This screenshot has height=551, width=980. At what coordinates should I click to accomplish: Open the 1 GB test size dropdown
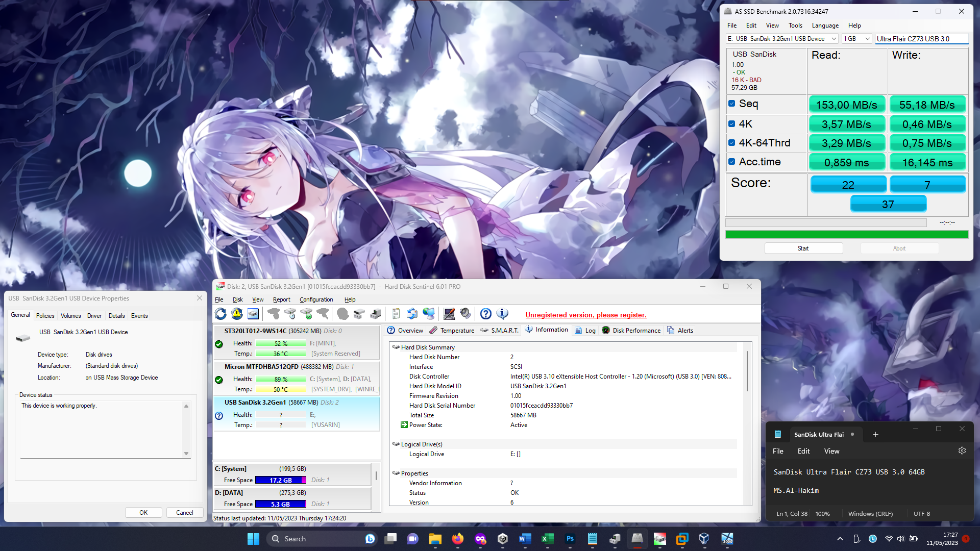pyautogui.click(x=856, y=39)
